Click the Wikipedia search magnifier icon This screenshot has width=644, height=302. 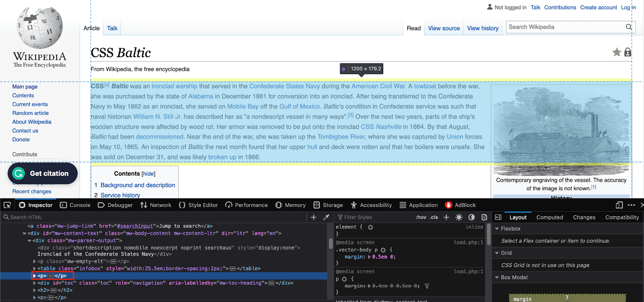pyautogui.click(x=629, y=27)
